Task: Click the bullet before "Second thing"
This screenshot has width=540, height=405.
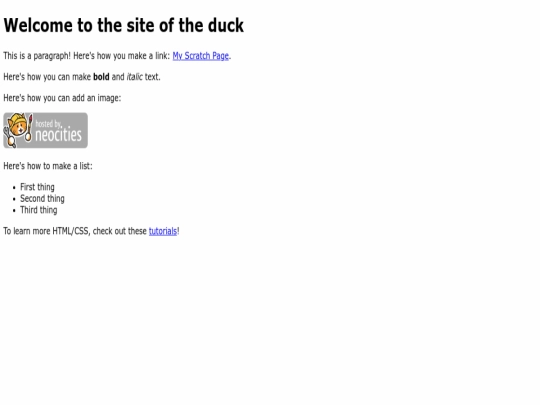Action: [14, 199]
